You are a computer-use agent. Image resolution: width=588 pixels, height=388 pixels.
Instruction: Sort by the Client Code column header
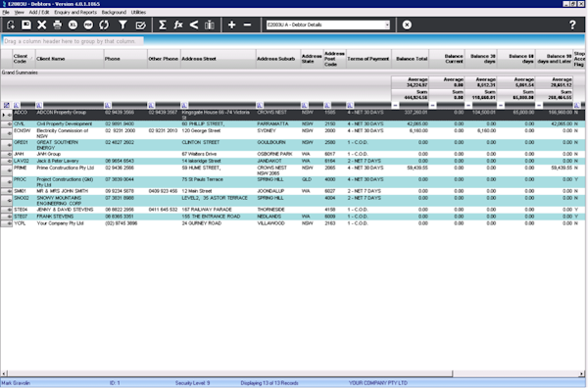(x=24, y=59)
